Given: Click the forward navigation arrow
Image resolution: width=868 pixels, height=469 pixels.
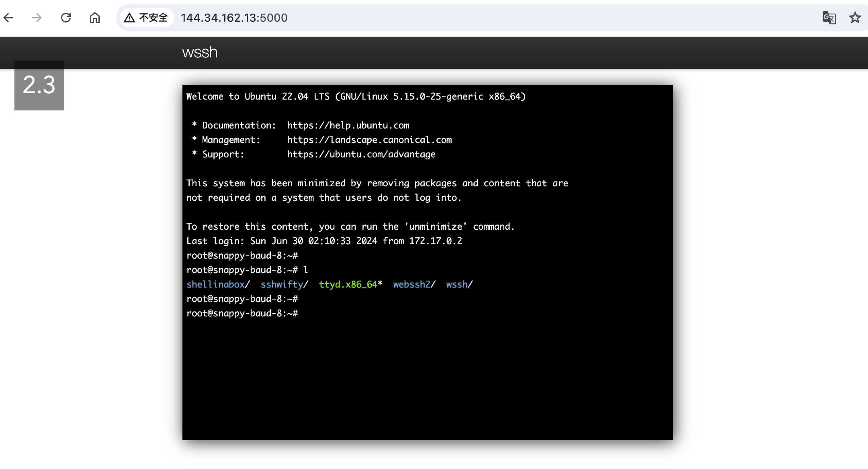Looking at the screenshot, I should tap(37, 18).
